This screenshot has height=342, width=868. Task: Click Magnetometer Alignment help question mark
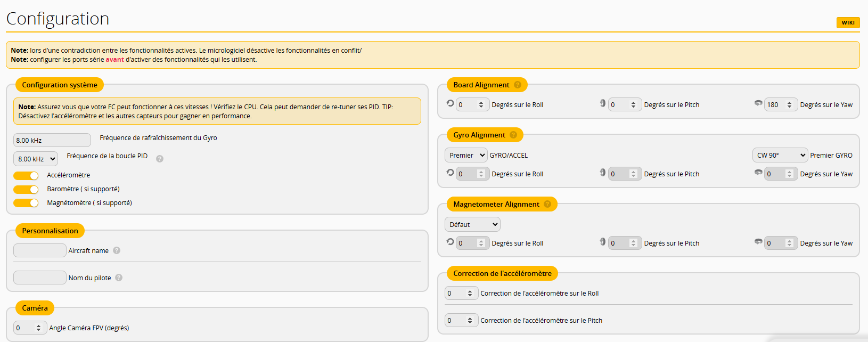547,204
